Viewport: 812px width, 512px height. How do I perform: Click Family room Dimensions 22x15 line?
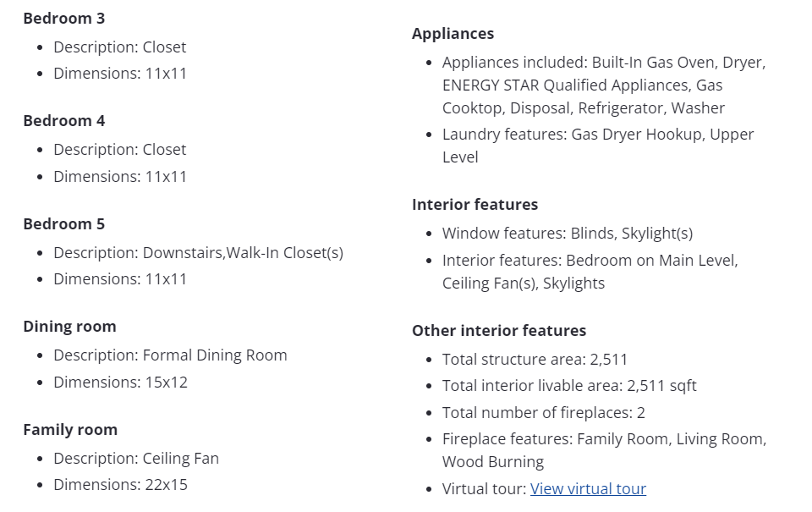[x=121, y=485]
